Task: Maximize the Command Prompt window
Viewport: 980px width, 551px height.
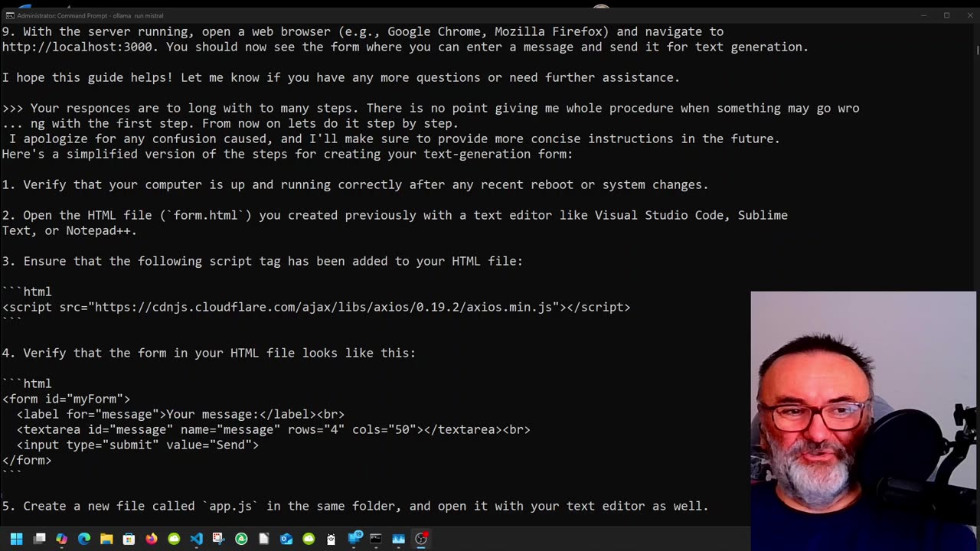Action: coord(946,15)
